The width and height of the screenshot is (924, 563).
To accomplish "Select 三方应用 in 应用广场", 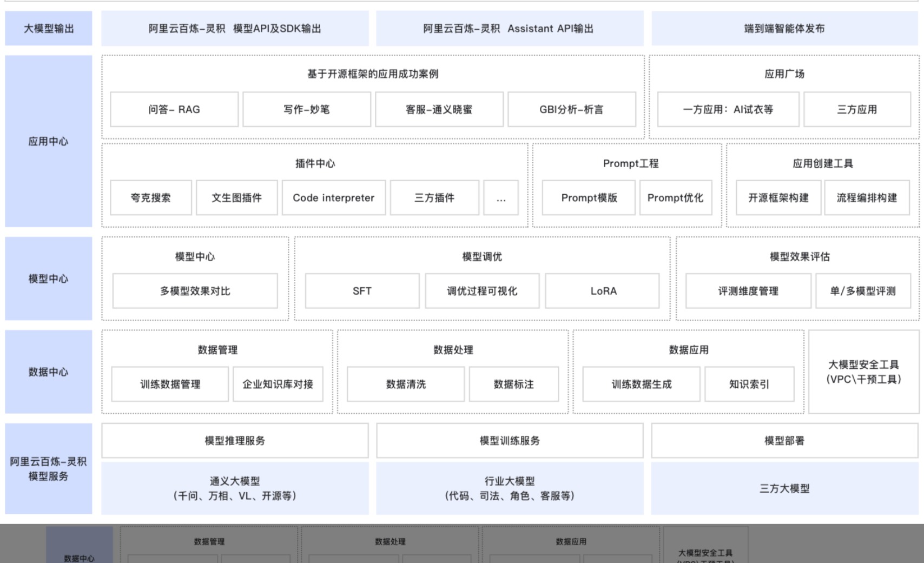I will 858,109.
